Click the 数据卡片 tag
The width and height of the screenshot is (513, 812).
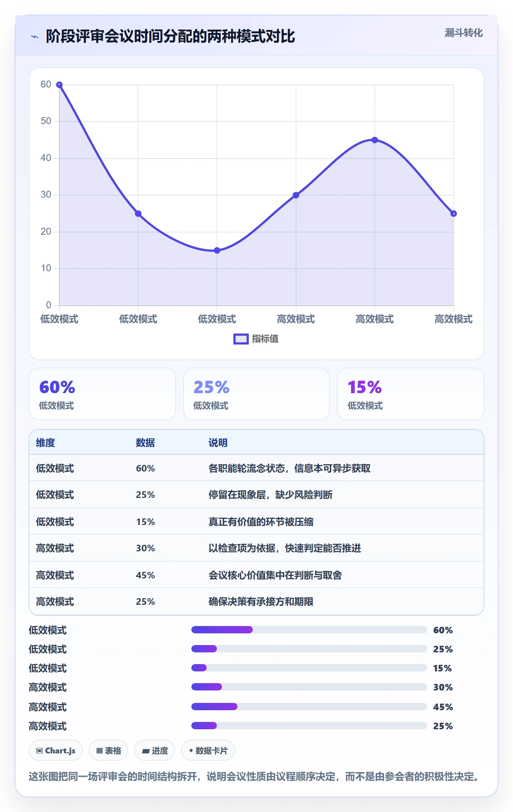tap(208, 750)
